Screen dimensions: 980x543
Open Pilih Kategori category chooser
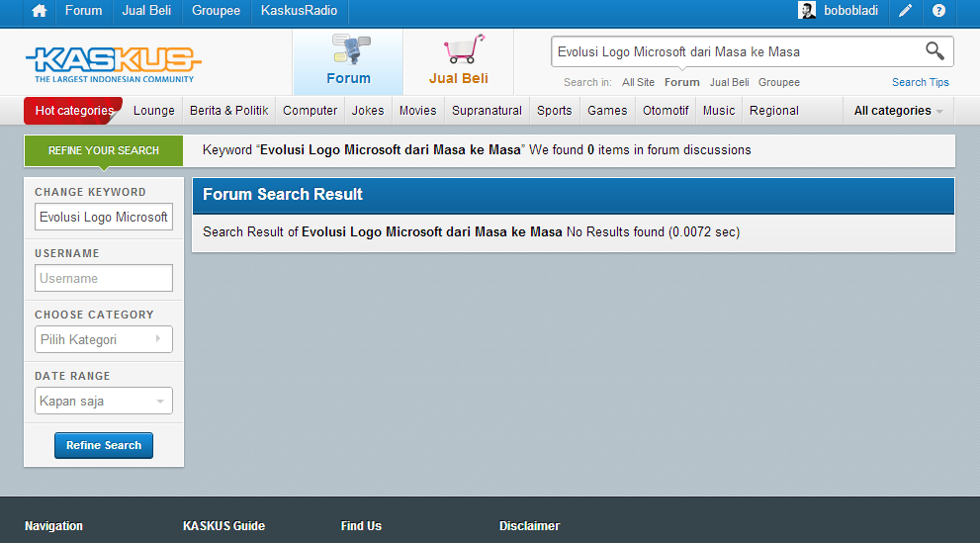click(104, 339)
